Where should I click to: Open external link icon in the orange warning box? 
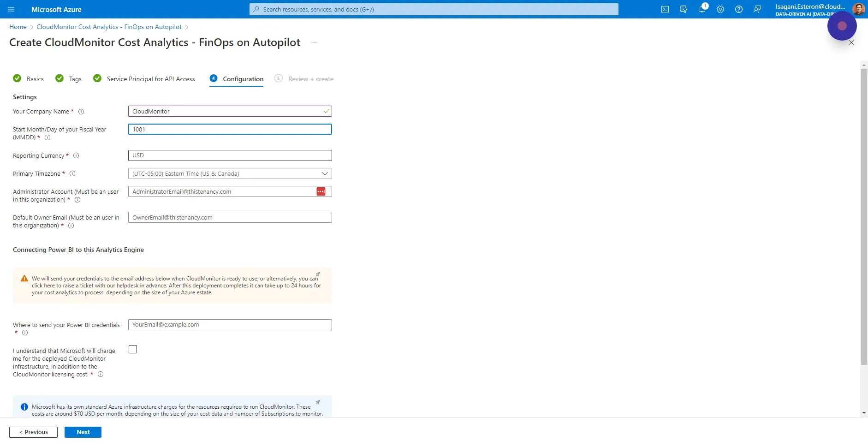(318, 274)
